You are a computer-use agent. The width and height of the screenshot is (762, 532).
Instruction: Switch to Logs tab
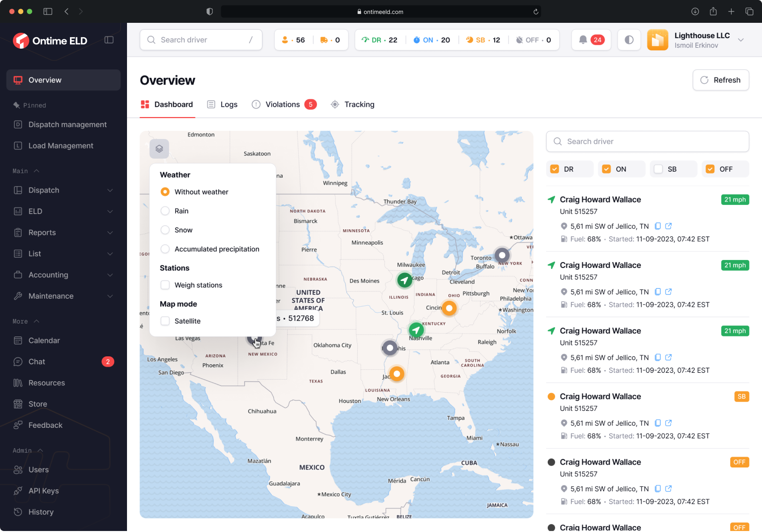point(222,104)
